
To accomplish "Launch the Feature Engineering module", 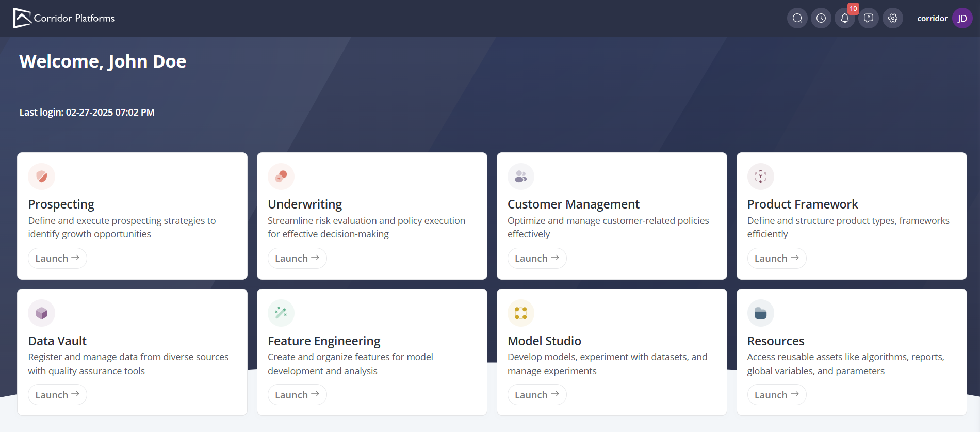I will pyautogui.click(x=297, y=395).
